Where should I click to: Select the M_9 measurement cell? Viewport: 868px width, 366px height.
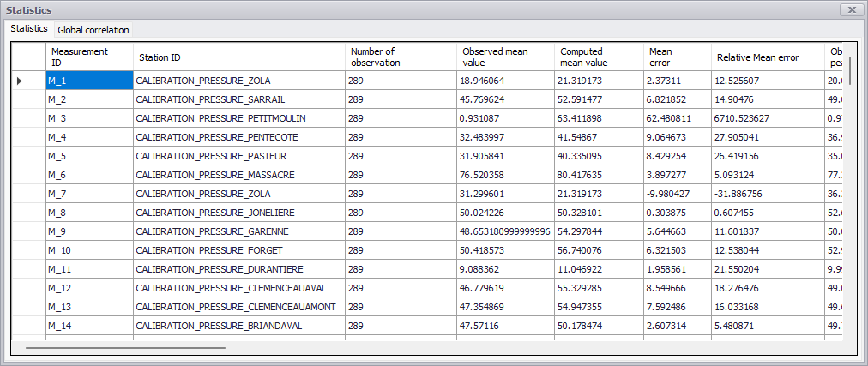coord(89,231)
